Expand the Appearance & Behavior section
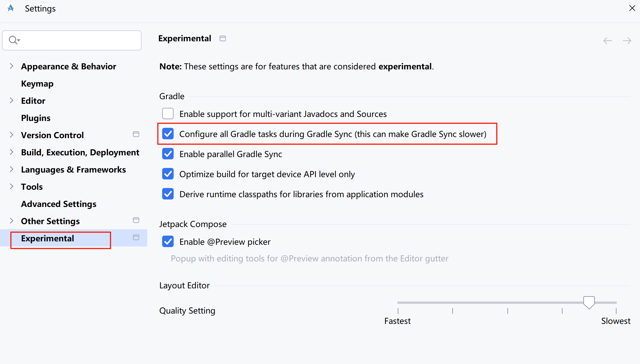The image size is (640, 364). pyautogui.click(x=11, y=66)
